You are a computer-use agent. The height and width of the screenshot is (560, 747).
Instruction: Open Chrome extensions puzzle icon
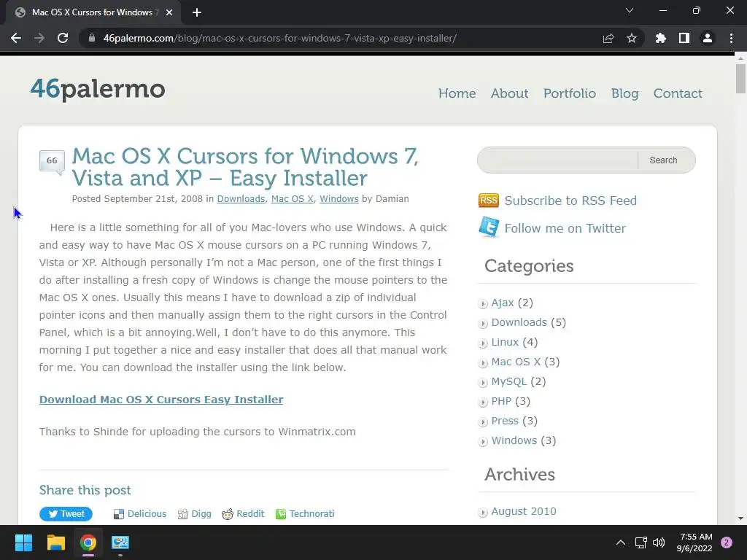(x=660, y=38)
